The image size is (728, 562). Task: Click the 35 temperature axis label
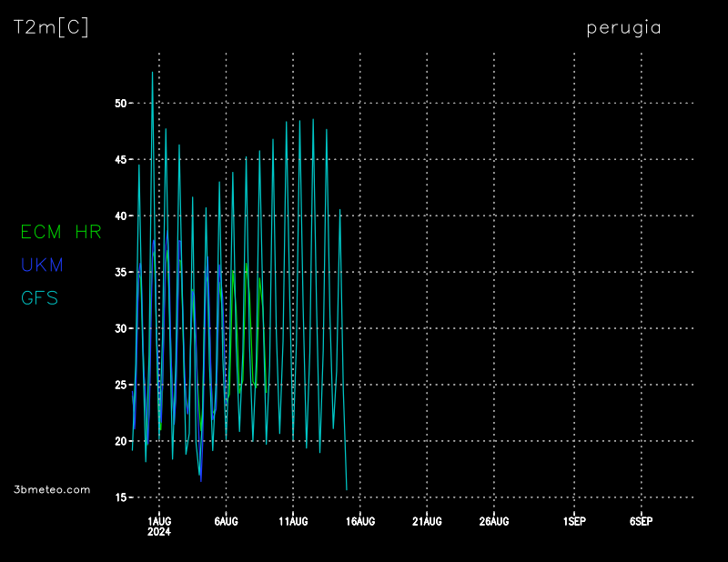120,272
